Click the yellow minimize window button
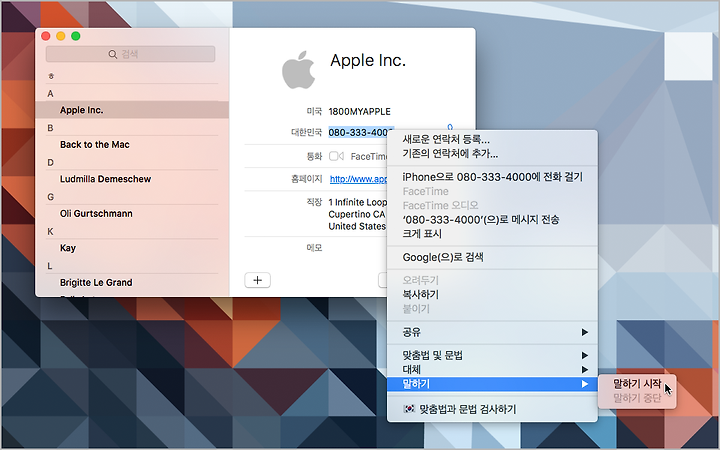 click(x=61, y=36)
